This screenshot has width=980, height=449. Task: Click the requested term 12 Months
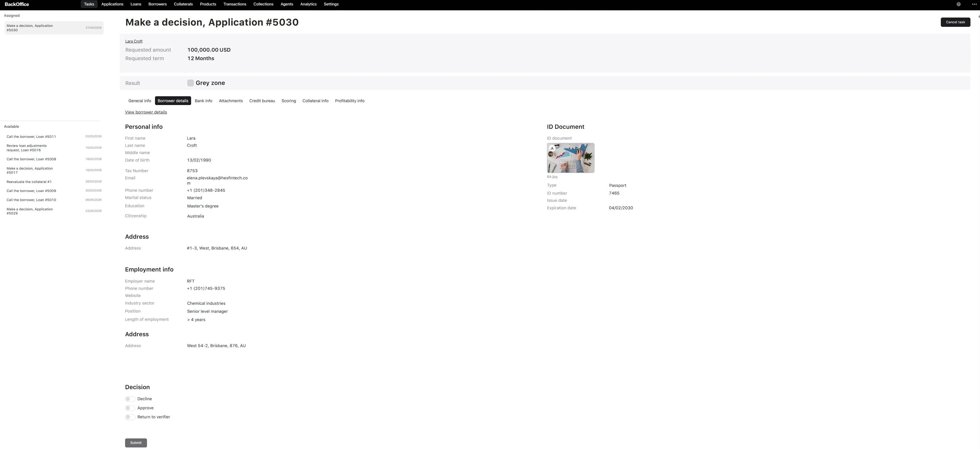click(201, 59)
